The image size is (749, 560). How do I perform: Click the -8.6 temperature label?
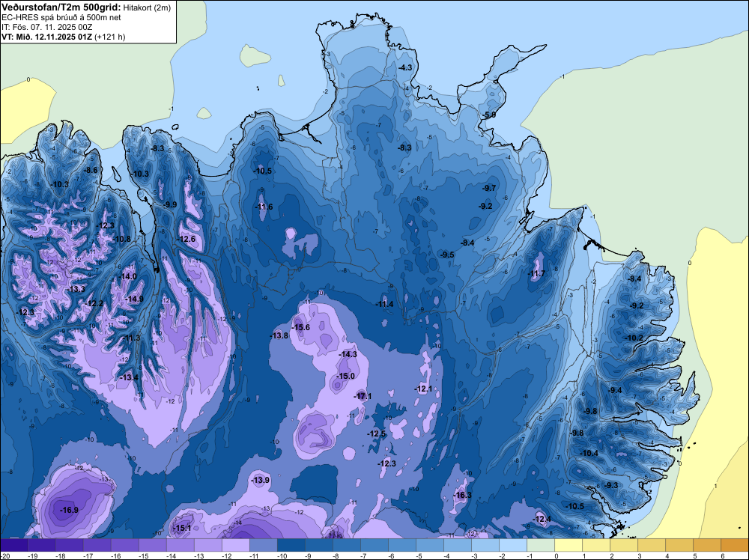91,170
